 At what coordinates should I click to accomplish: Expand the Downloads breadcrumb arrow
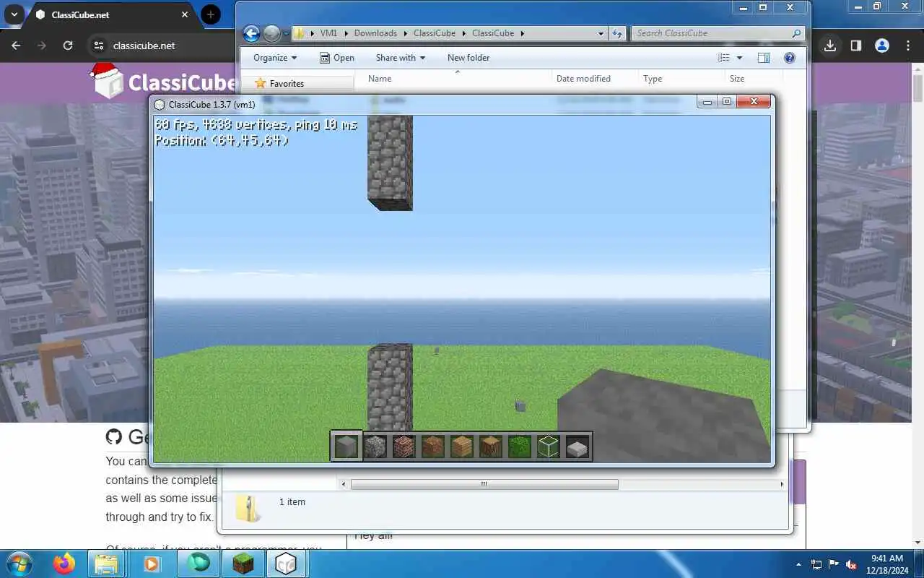405,33
